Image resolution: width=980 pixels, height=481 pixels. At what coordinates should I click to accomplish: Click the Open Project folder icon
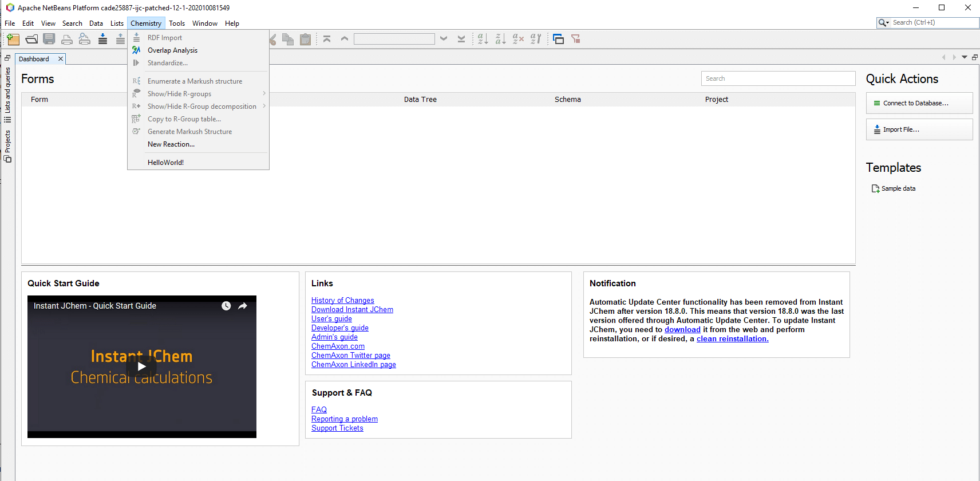click(31, 39)
